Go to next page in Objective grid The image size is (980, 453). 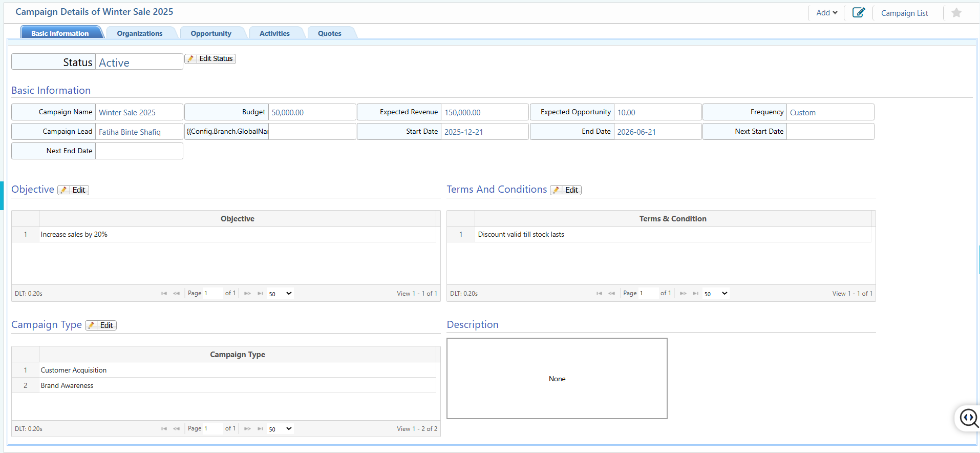click(x=247, y=294)
